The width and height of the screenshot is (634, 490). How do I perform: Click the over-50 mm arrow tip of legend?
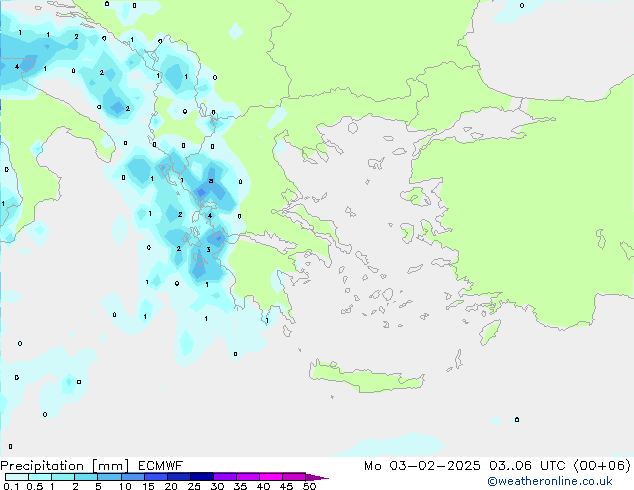click(x=317, y=478)
